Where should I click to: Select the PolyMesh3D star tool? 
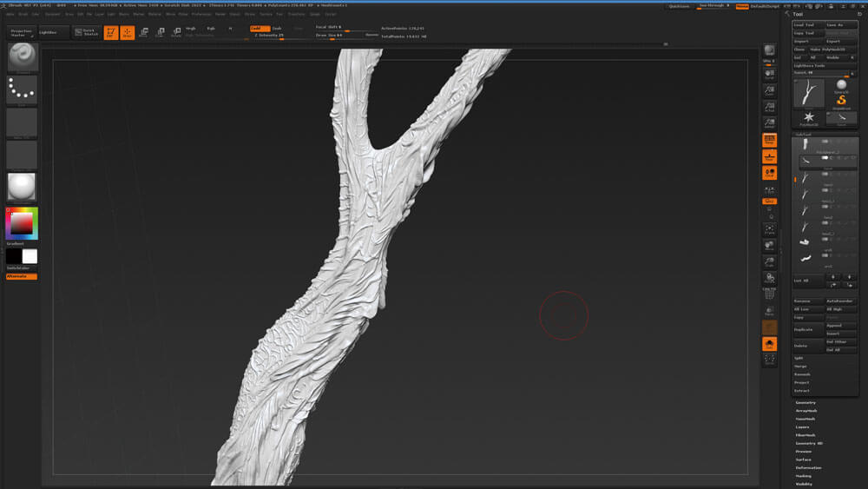click(809, 118)
